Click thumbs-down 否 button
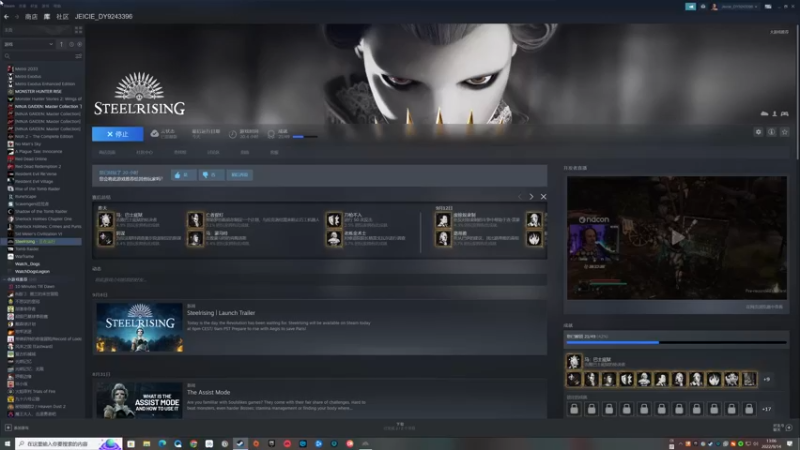The height and width of the screenshot is (450, 800). [211, 175]
